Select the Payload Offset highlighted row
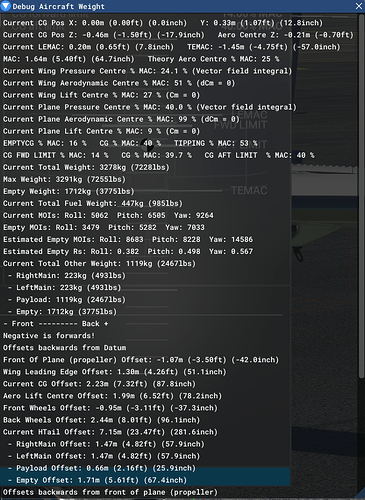365x500 pixels. tap(145, 468)
